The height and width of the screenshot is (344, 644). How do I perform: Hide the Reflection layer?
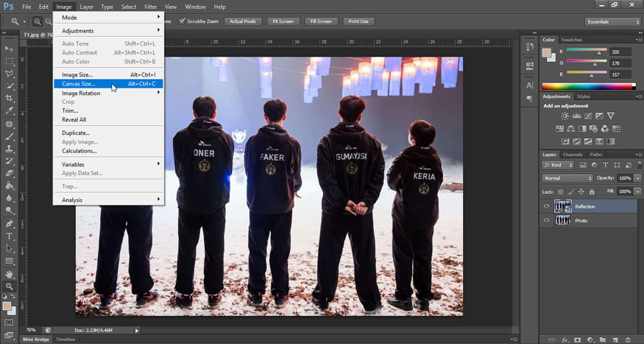click(x=546, y=207)
